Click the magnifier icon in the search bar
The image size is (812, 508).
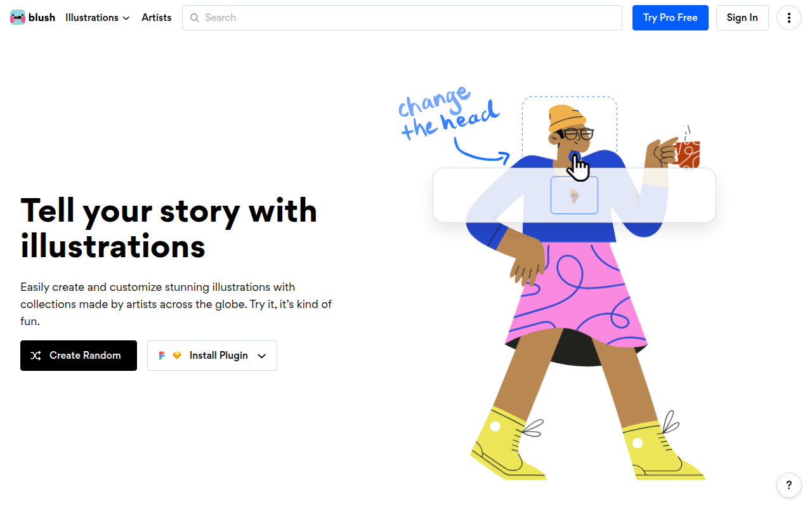[x=195, y=18]
